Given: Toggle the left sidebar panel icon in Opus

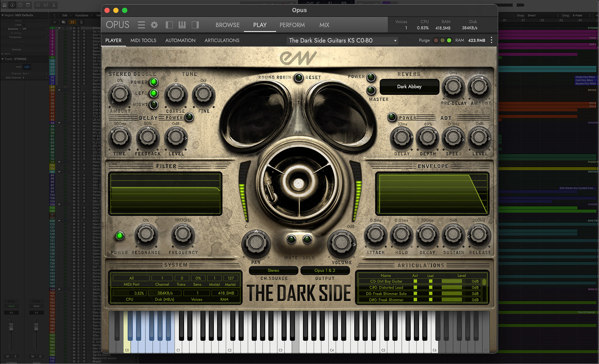Looking at the screenshot, I should coord(169,25).
